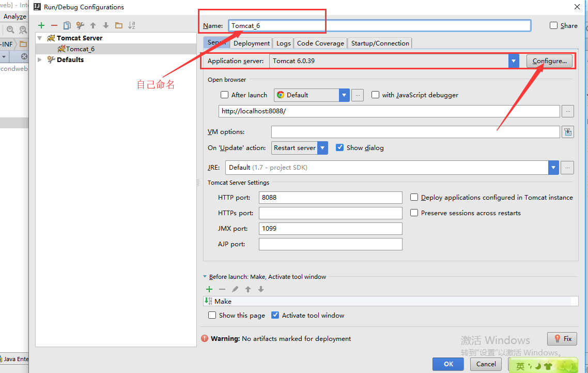Add a new run configuration
This screenshot has width=588, height=373.
tap(41, 25)
